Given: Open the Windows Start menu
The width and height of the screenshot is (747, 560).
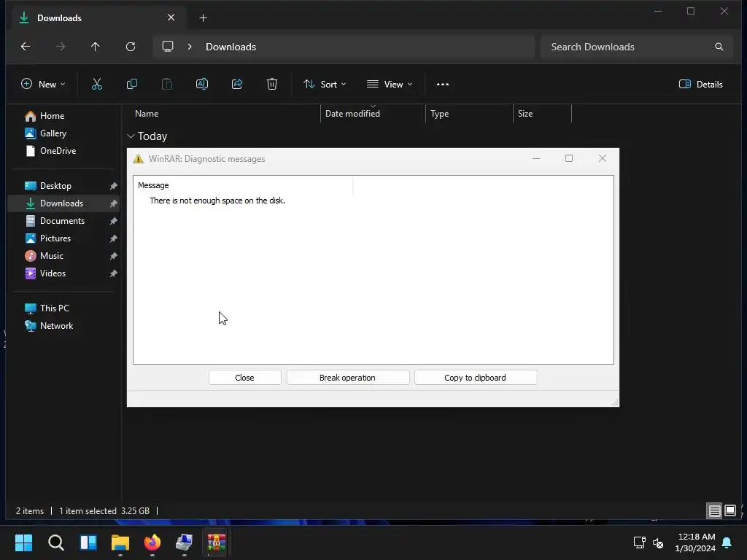Looking at the screenshot, I should pyautogui.click(x=23, y=542).
